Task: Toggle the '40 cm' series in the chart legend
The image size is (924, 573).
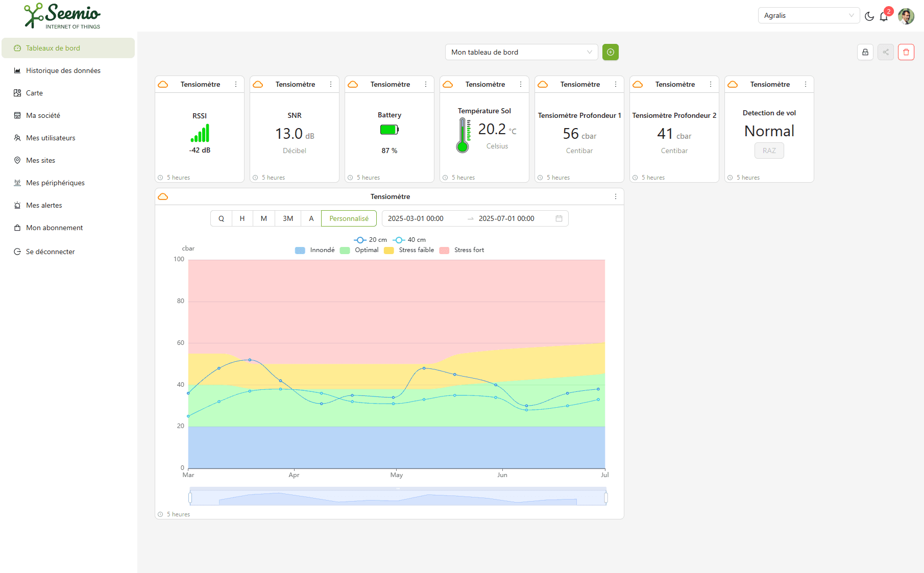Action: pos(410,239)
